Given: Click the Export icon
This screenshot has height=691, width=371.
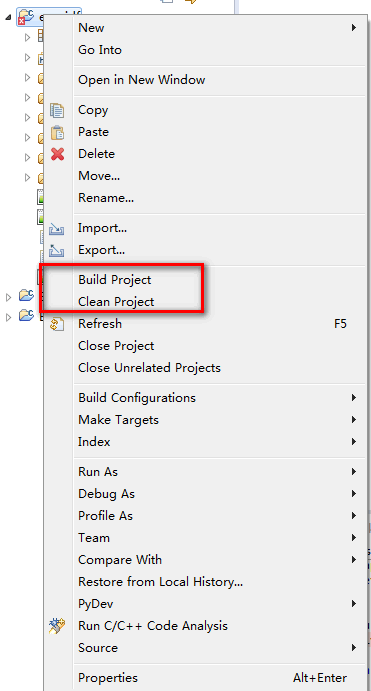Looking at the screenshot, I should [57, 251].
